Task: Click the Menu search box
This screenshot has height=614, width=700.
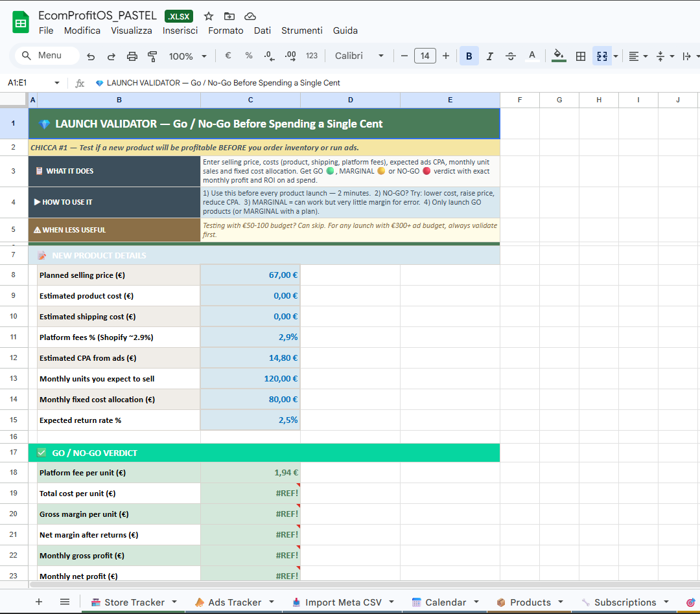Action: (47, 56)
